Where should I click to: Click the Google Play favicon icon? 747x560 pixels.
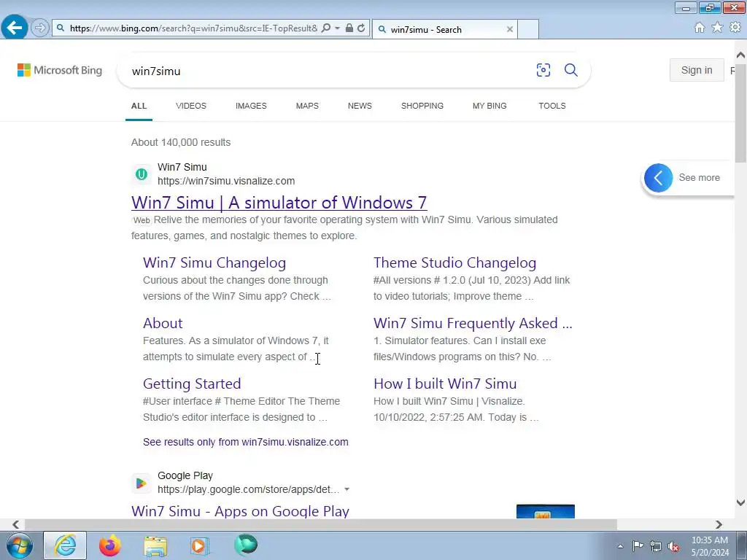pyautogui.click(x=142, y=483)
